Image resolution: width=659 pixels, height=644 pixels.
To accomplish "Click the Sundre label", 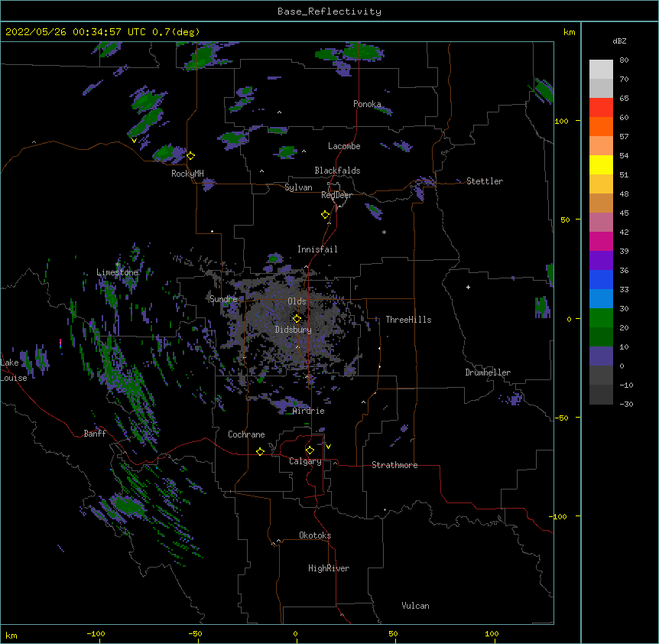I will (223, 299).
